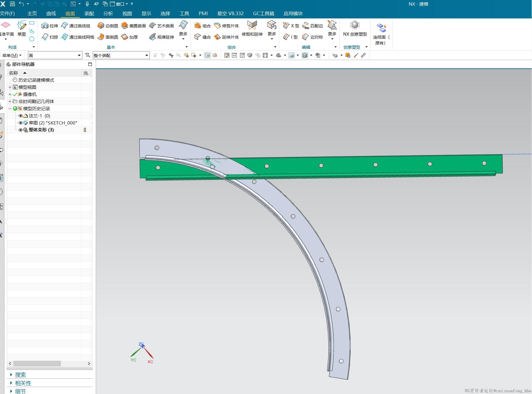Open the 应用模块 tab
Image resolution: width=532 pixels, height=394 pixels.
tap(293, 13)
